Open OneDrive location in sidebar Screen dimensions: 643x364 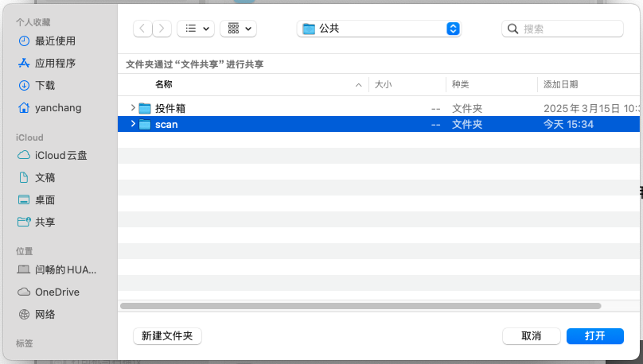coord(57,292)
